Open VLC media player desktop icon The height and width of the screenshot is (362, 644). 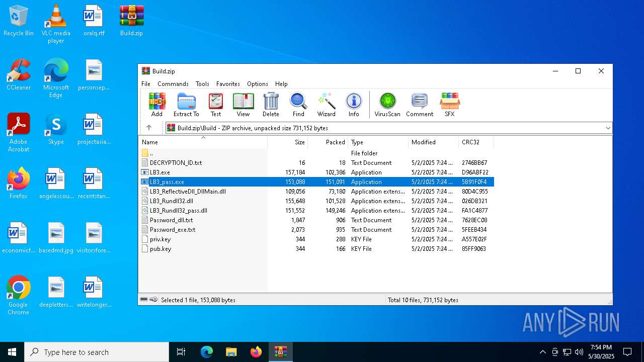click(x=56, y=24)
